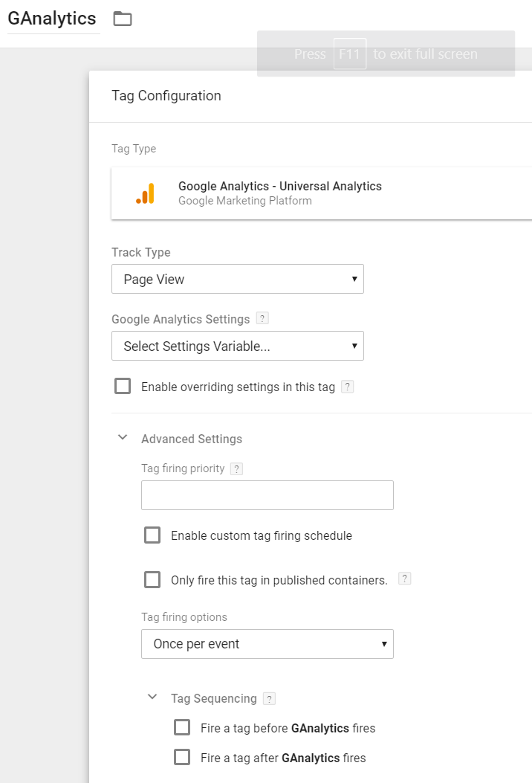Screen dimensions: 532x783
Task: Click the Google Analytics bar chart logo
Action: (x=145, y=193)
